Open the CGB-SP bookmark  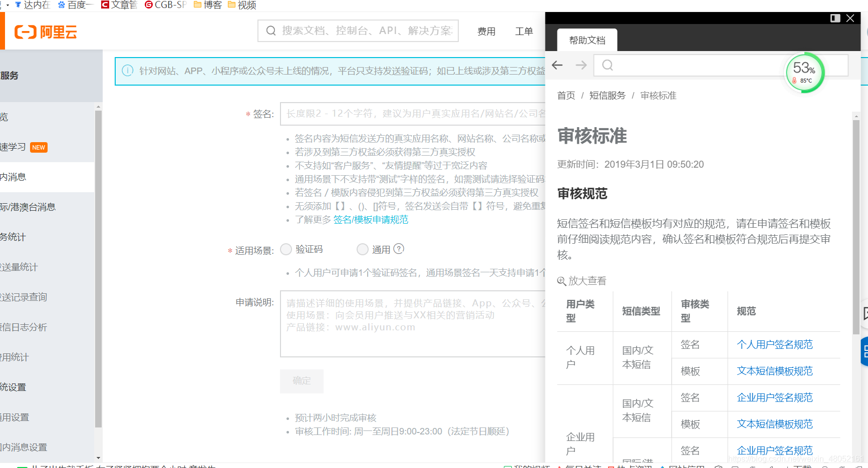pyautogui.click(x=165, y=5)
